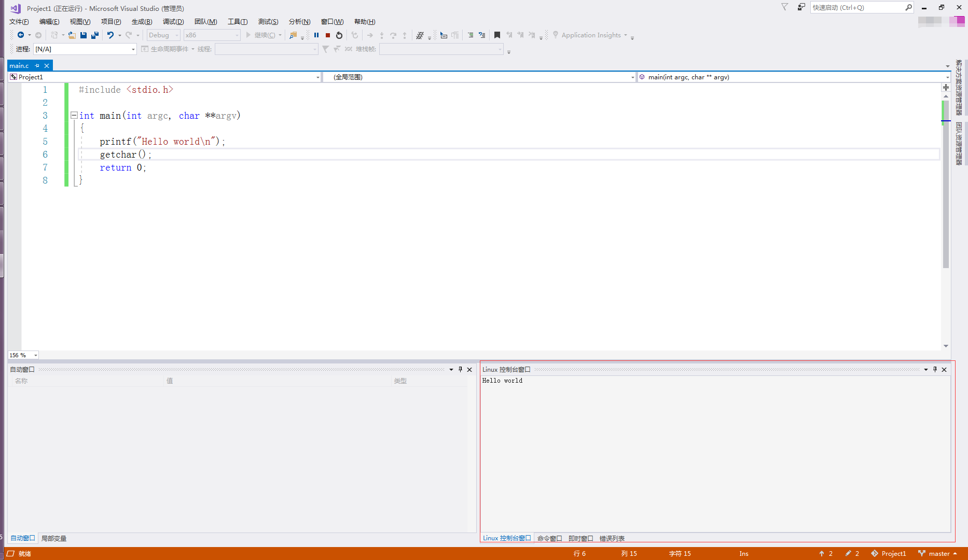Viewport: 968px width, 560px height.
Task: Open the process [N/A] dropdown
Action: (133, 49)
